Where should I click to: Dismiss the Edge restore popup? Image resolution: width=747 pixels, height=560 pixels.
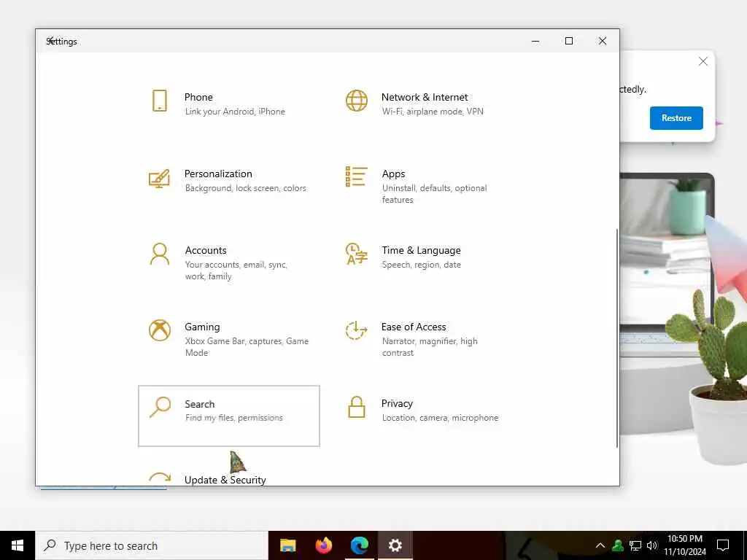(703, 61)
